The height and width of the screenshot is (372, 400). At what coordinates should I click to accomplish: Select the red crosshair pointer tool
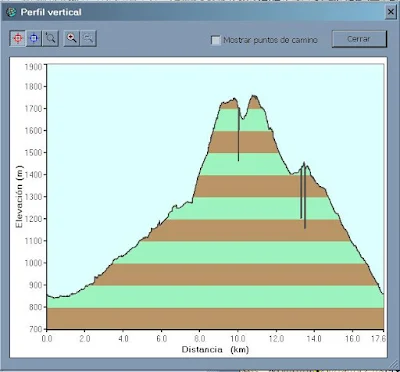pos(18,38)
